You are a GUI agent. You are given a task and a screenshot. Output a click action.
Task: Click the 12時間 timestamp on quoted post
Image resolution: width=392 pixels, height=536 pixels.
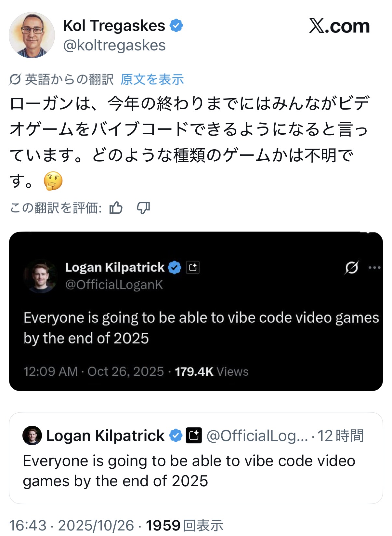340,436
